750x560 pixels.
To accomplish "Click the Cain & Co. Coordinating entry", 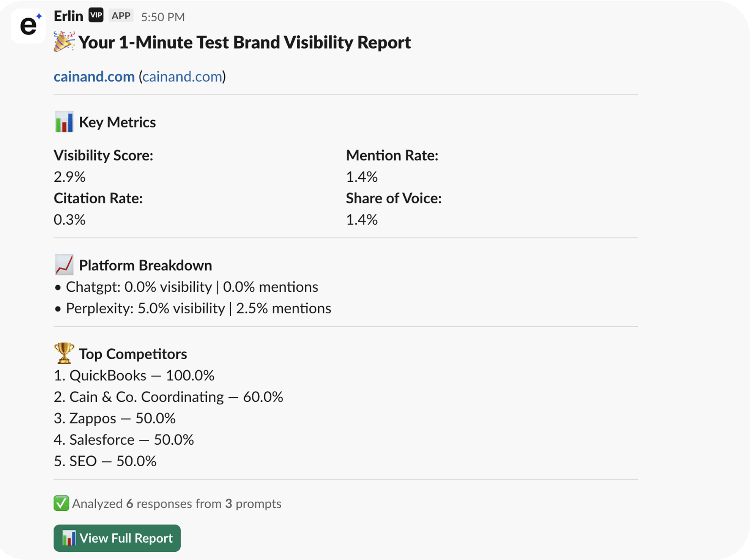I will [169, 397].
